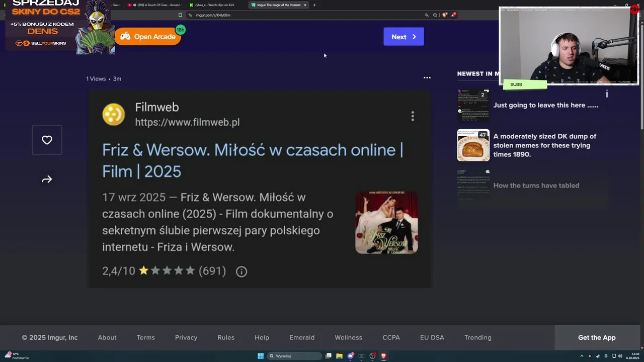Open Brave Rewards triangle icon

pyautogui.click(x=453, y=15)
